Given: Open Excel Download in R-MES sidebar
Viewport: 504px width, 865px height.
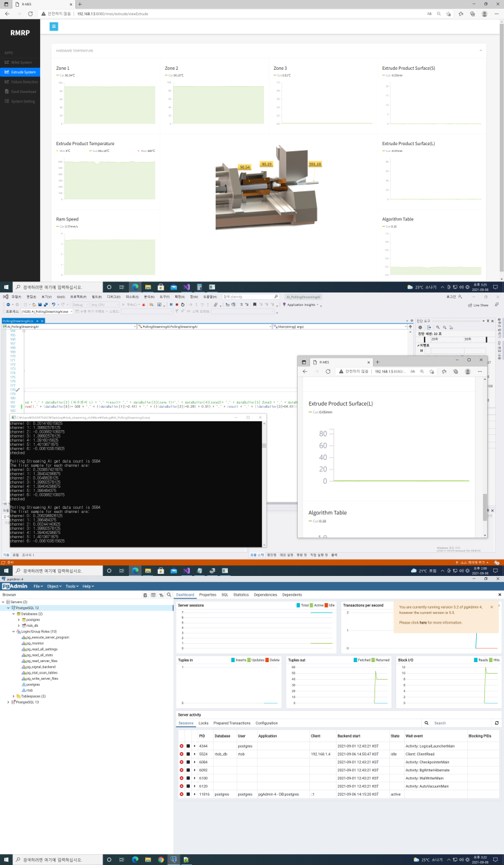Looking at the screenshot, I should [x=20, y=91].
